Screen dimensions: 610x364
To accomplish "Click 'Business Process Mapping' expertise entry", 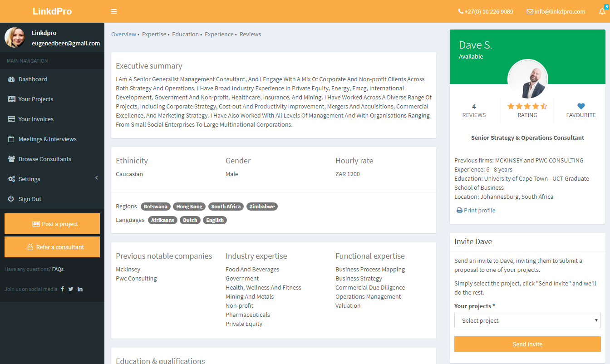I will (370, 270).
